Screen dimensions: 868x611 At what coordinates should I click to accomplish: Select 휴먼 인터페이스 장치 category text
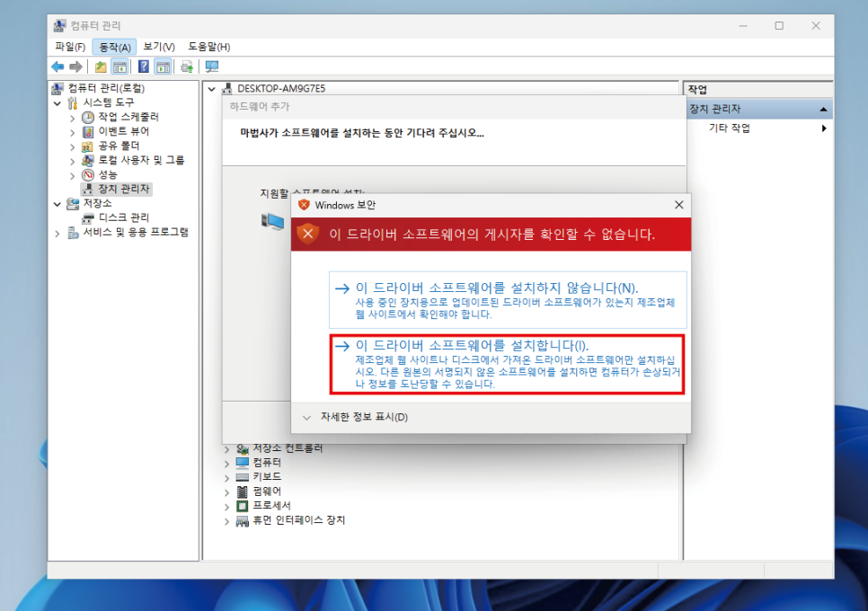[x=299, y=520]
